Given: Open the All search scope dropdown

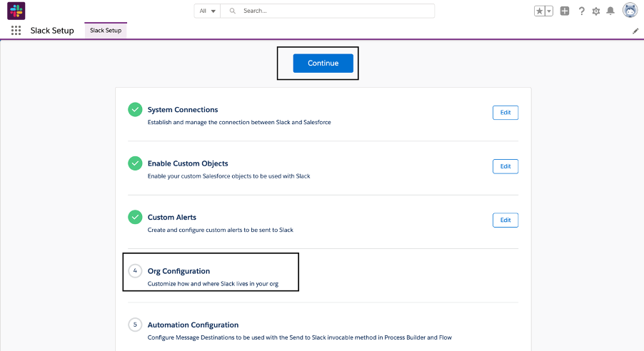Looking at the screenshot, I should coord(208,11).
